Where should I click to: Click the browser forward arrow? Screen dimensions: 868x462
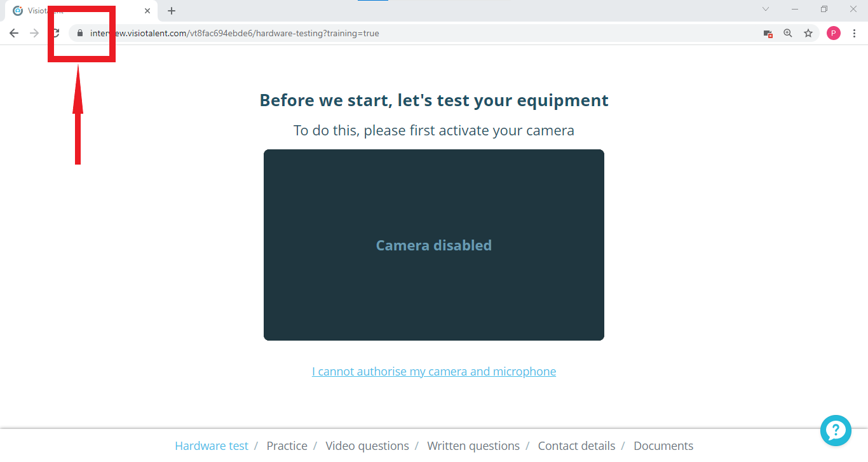tap(34, 33)
